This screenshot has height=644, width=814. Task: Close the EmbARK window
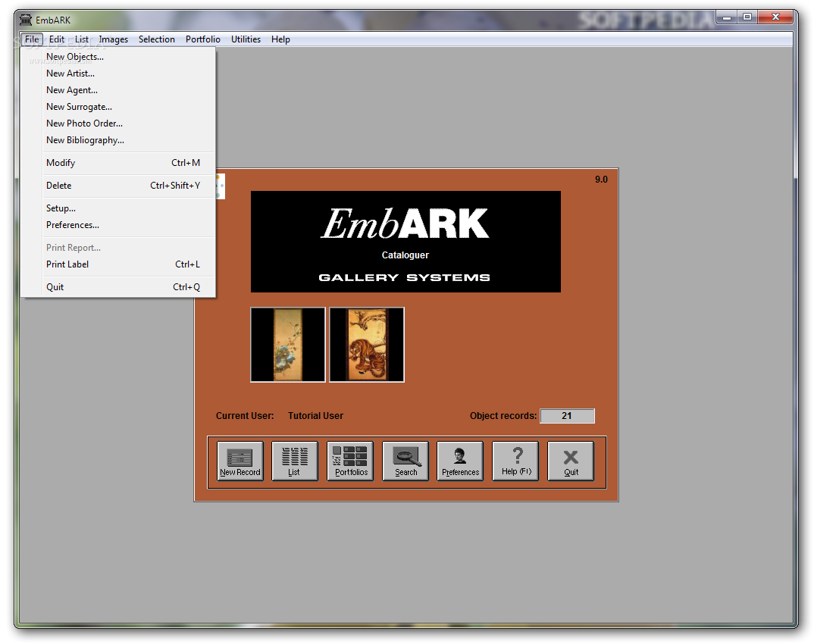(775, 17)
